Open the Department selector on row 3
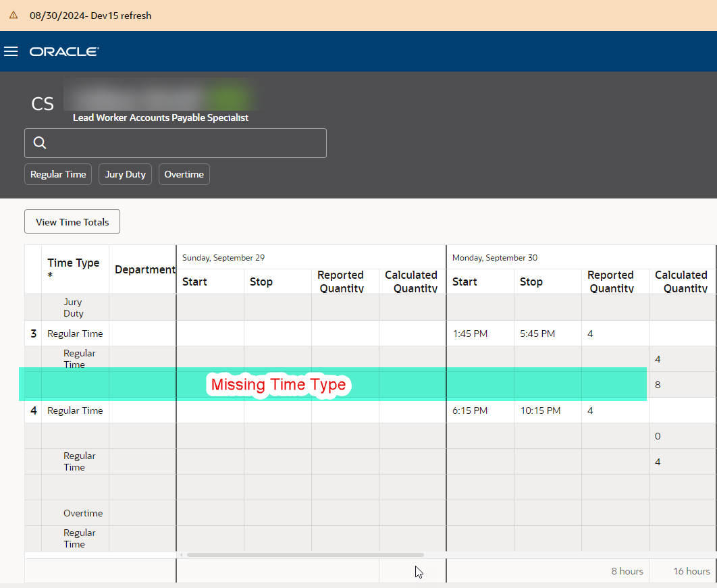This screenshot has height=588, width=717. [x=144, y=333]
